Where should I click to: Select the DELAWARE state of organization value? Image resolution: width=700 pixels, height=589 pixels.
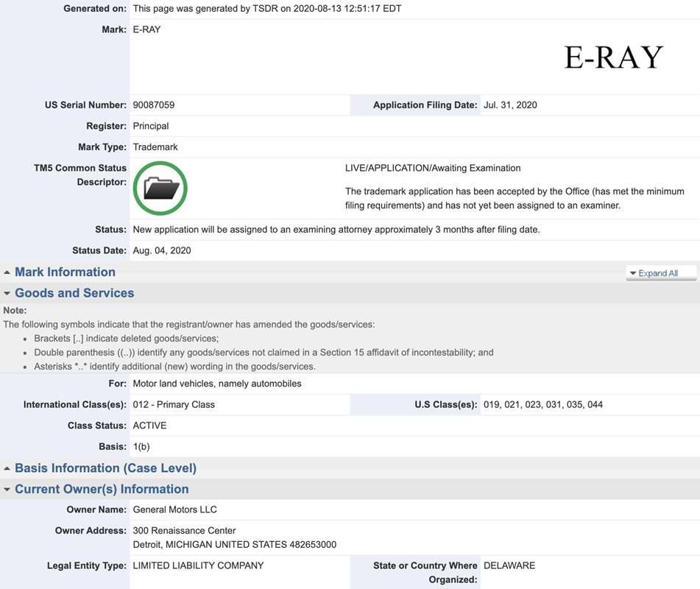point(509,565)
